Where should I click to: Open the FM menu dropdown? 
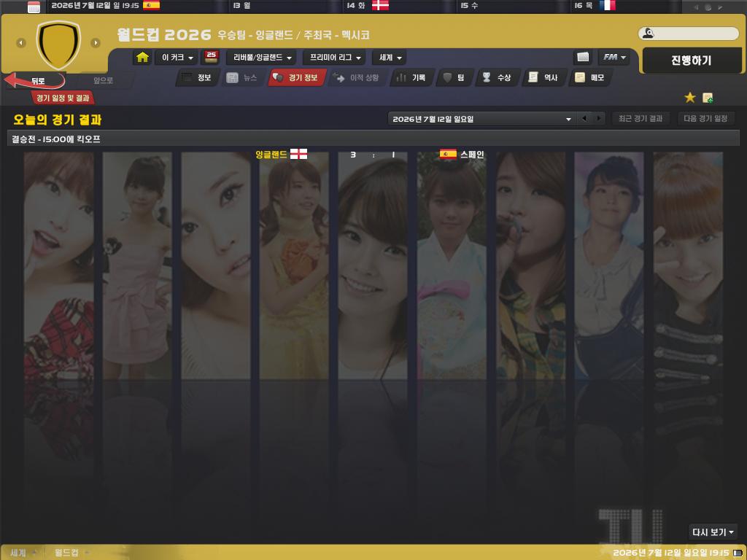[615, 58]
